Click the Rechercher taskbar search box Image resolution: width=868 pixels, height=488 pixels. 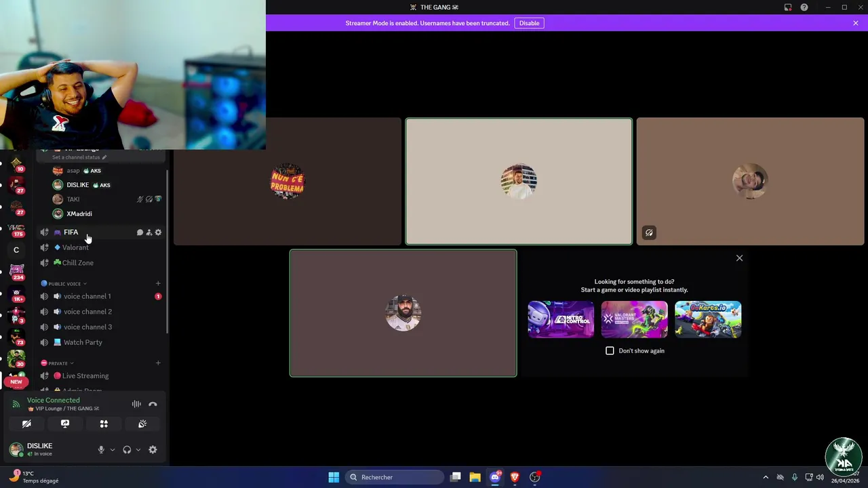[395, 477]
